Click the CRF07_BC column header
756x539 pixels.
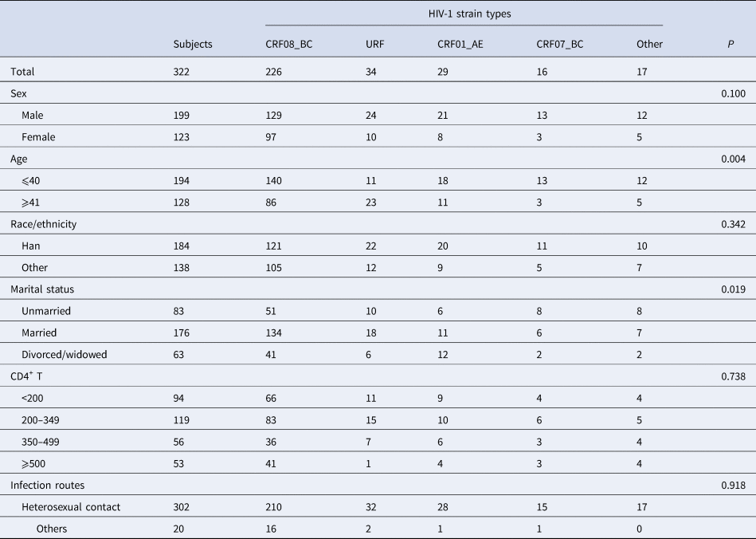[560, 45]
